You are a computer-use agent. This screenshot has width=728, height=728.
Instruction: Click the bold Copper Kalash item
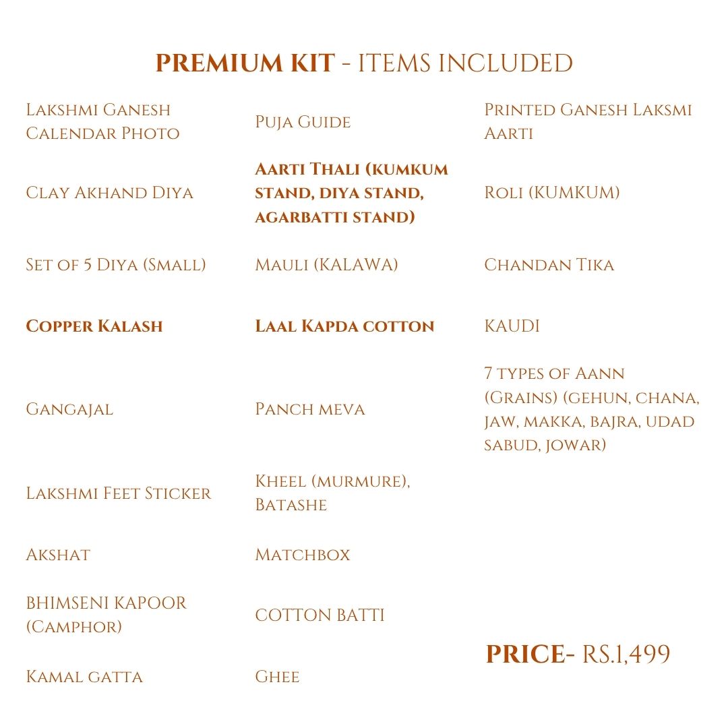[x=94, y=326]
